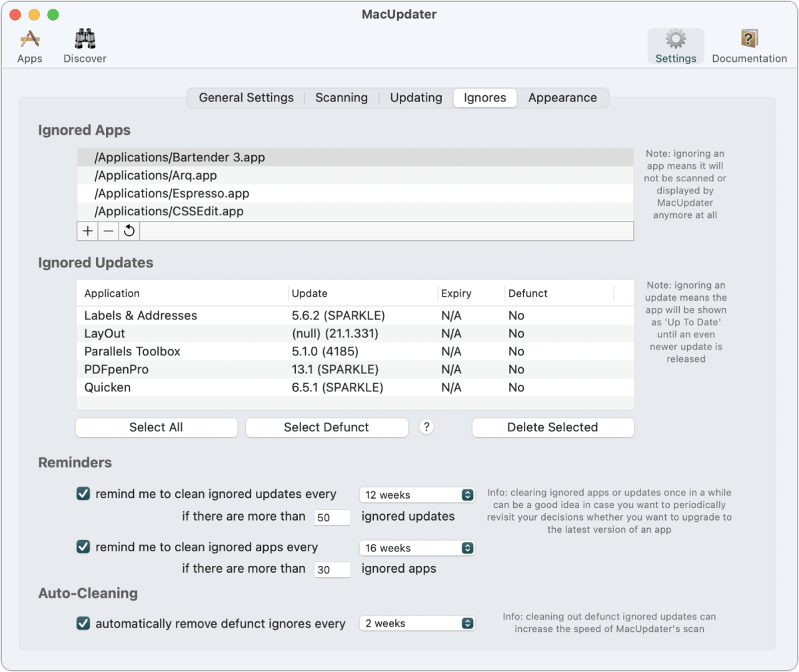This screenshot has height=672, width=799.
Task: Disable remind me to clean ignored apps
Action: [83, 547]
